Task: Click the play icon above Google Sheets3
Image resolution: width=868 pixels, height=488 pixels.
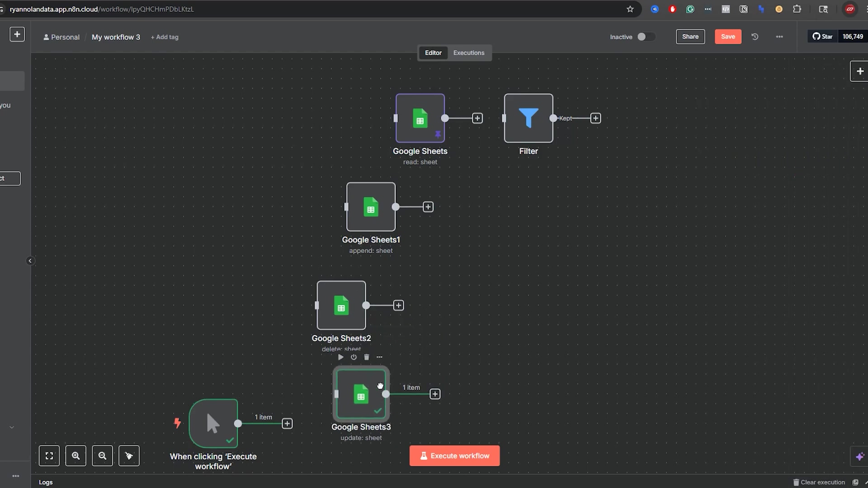Action: coord(341,357)
